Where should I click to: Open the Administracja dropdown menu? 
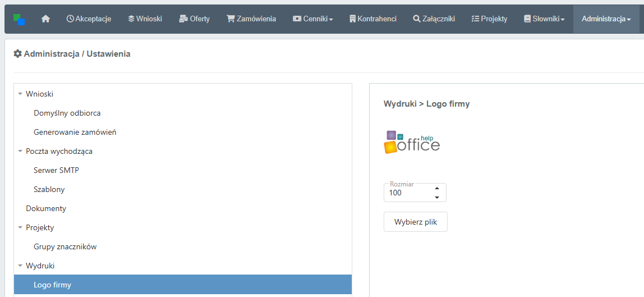tap(606, 19)
